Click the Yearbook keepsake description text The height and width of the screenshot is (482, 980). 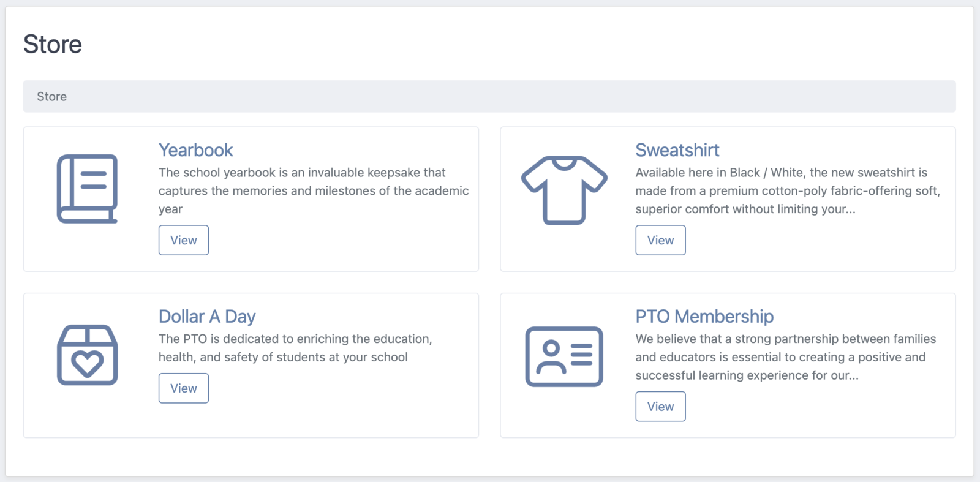click(314, 191)
